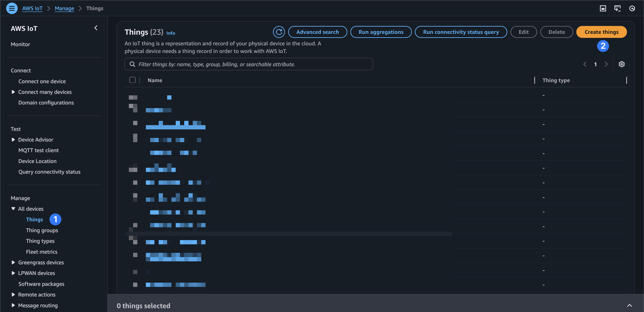Open Thing groups in sidebar
This screenshot has width=644, height=312.
click(42, 230)
